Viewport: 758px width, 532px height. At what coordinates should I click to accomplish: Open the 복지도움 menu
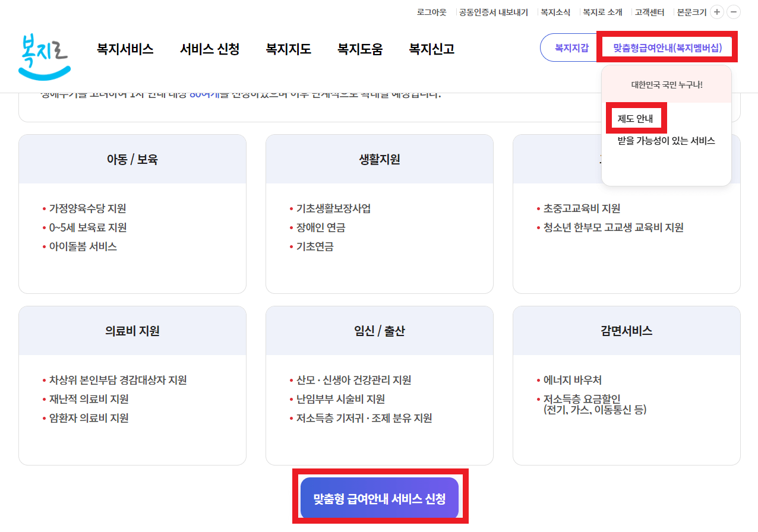coord(359,49)
